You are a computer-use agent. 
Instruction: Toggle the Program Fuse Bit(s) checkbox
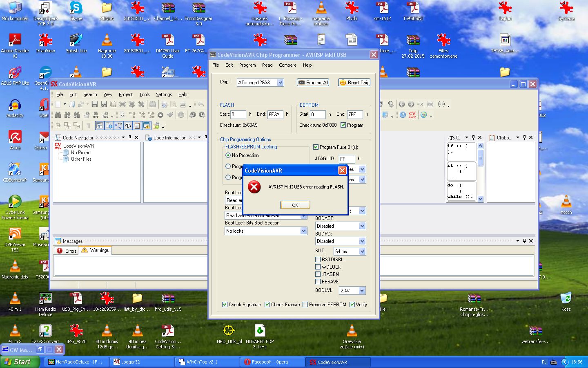(316, 147)
